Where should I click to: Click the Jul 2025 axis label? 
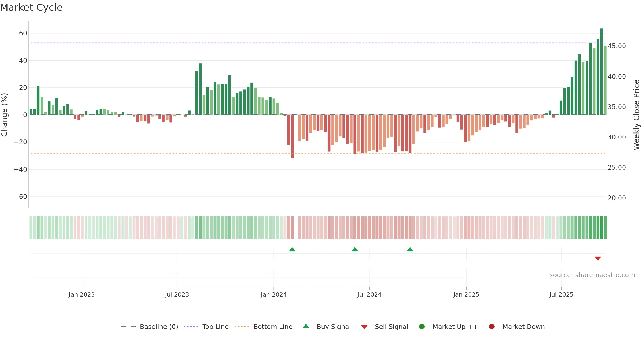point(561,295)
